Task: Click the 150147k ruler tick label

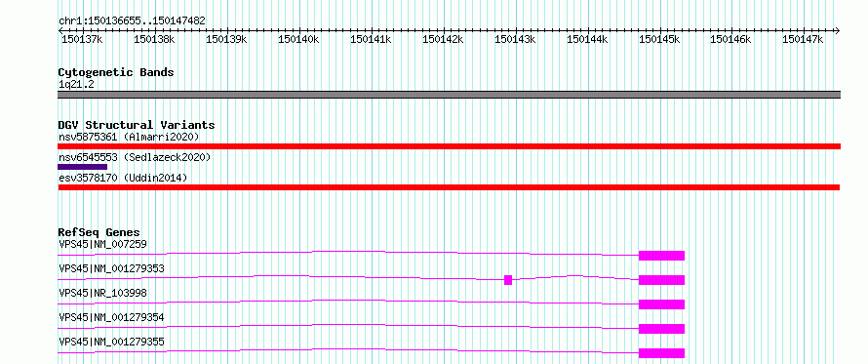Action: click(x=803, y=39)
